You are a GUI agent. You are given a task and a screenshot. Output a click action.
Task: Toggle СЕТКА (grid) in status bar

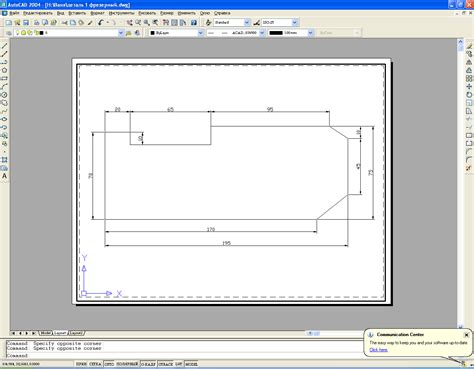[95, 364]
